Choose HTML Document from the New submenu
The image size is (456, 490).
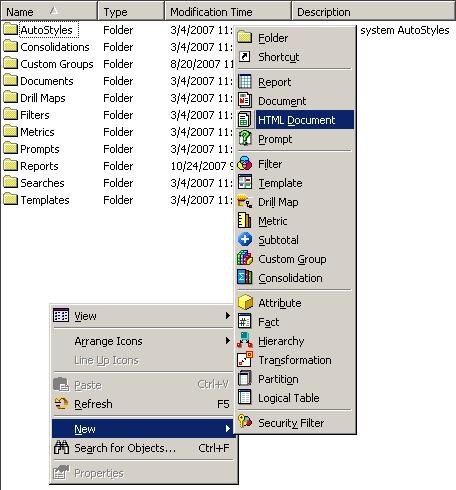coord(296,120)
